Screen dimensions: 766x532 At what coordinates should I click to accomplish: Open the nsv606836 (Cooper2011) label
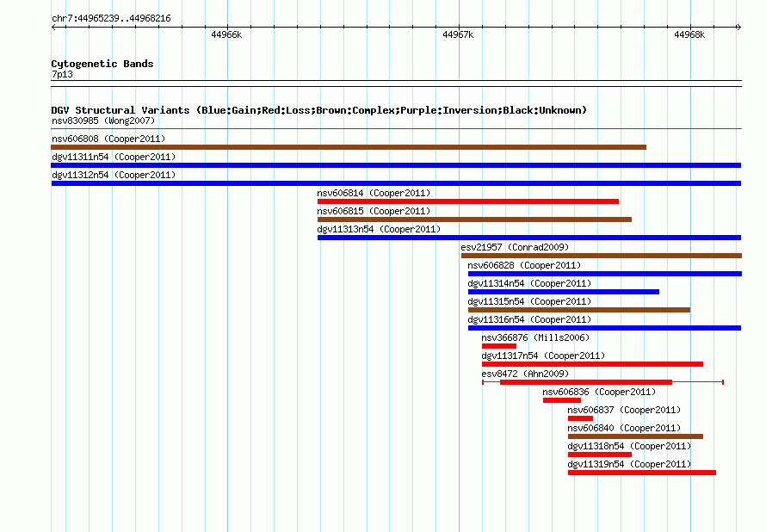pos(599,392)
